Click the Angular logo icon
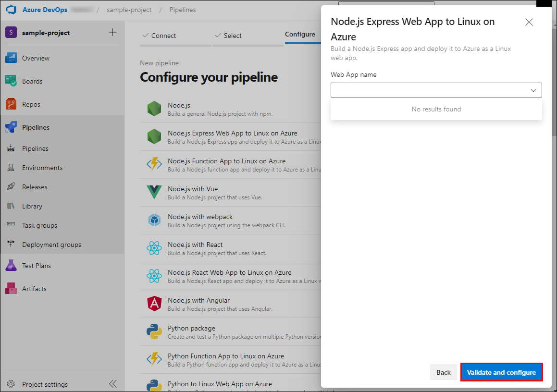Screen dimensions: 557x392 (154, 304)
